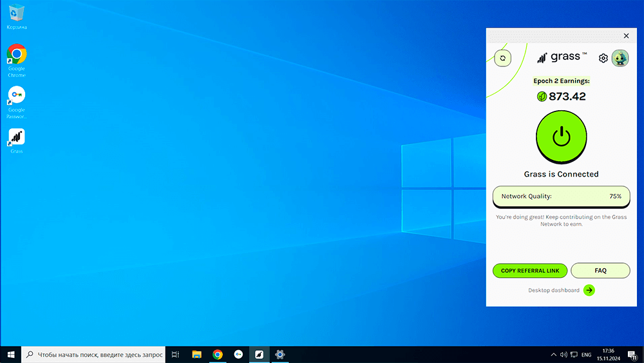This screenshot has width=644, height=363.
Task: Select the Google Password Manager desktop shortcut
Action: (x=17, y=103)
